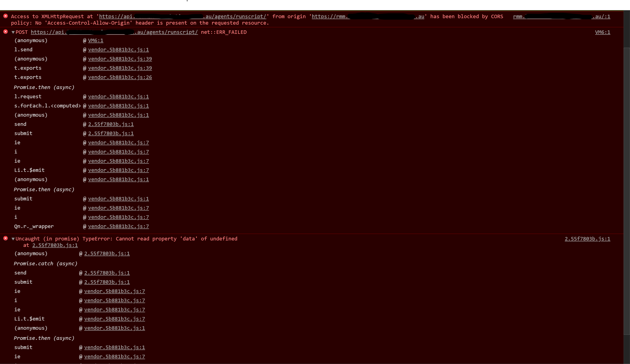Open vendor.5b881b3c.js:39 for the t.exports frame

click(120, 68)
